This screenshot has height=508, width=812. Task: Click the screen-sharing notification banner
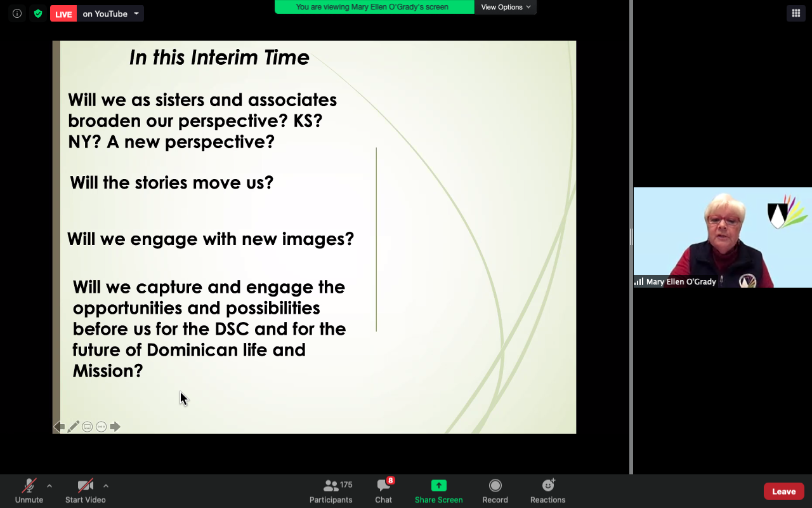374,7
